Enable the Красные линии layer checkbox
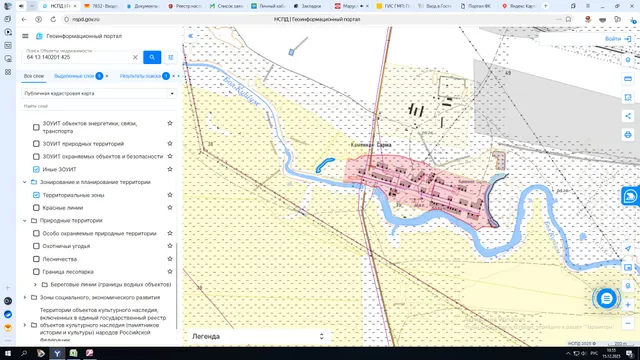640x360 pixels. pyautogui.click(x=36, y=208)
